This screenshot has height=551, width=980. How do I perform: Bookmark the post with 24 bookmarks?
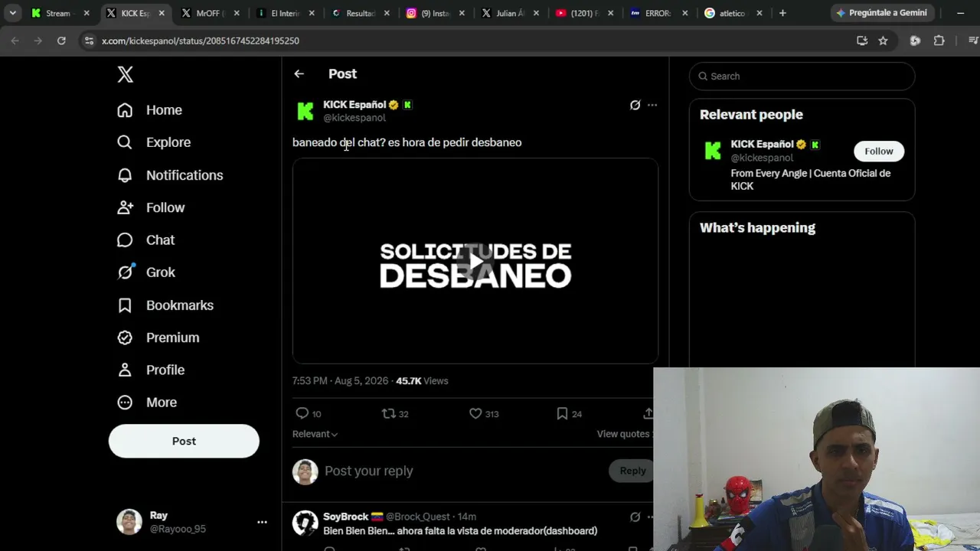click(562, 413)
